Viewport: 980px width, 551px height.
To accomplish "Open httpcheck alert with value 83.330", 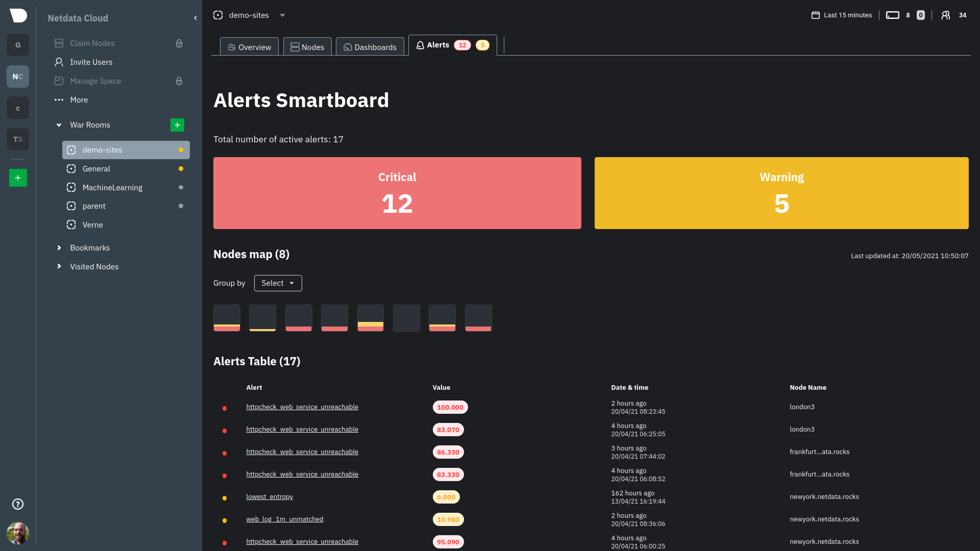I will (x=302, y=474).
